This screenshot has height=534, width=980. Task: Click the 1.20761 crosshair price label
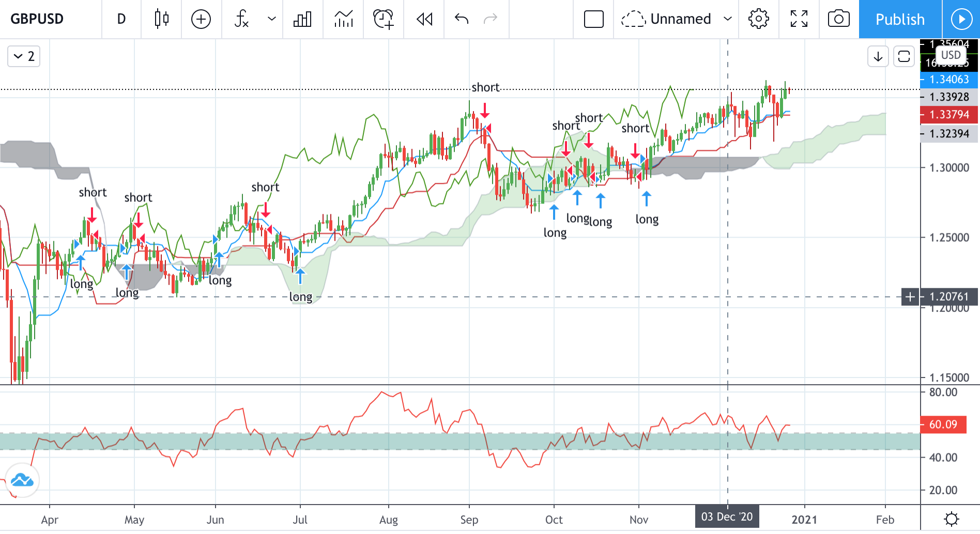948,297
